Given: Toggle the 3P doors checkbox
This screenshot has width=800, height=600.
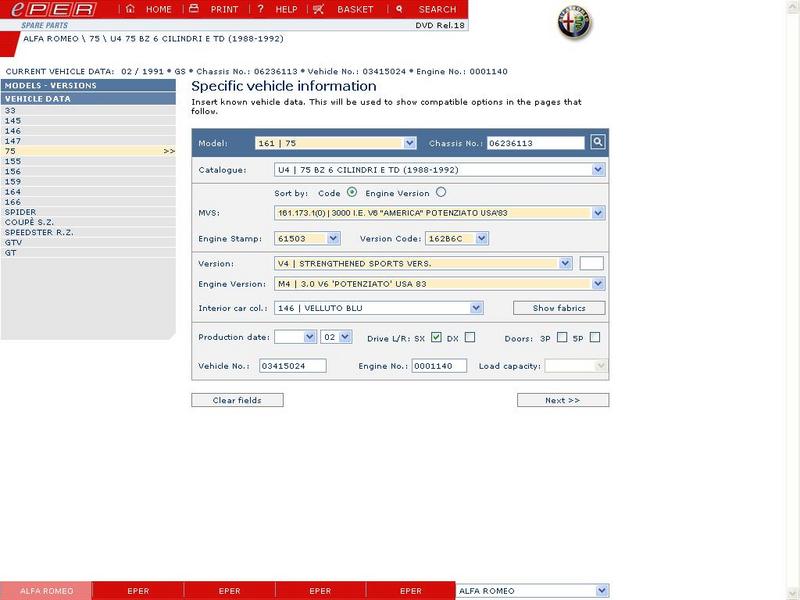Looking at the screenshot, I should [562, 337].
